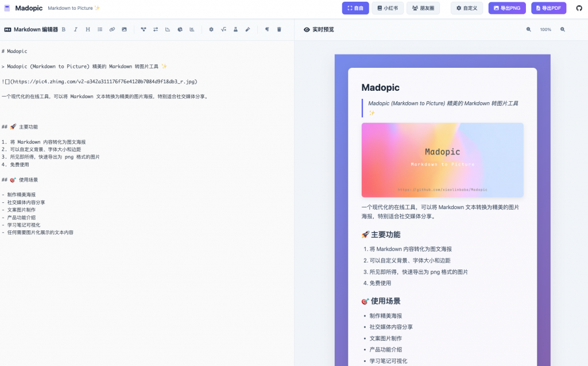
Task: Click editor line '- 任何需要图片化展示的文本内容'
Action: tap(37, 232)
